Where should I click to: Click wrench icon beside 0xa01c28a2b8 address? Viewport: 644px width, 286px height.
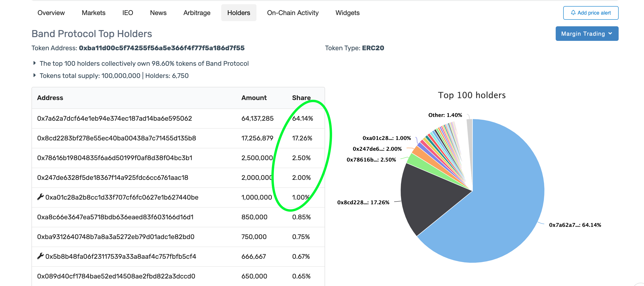tap(40, 197)
